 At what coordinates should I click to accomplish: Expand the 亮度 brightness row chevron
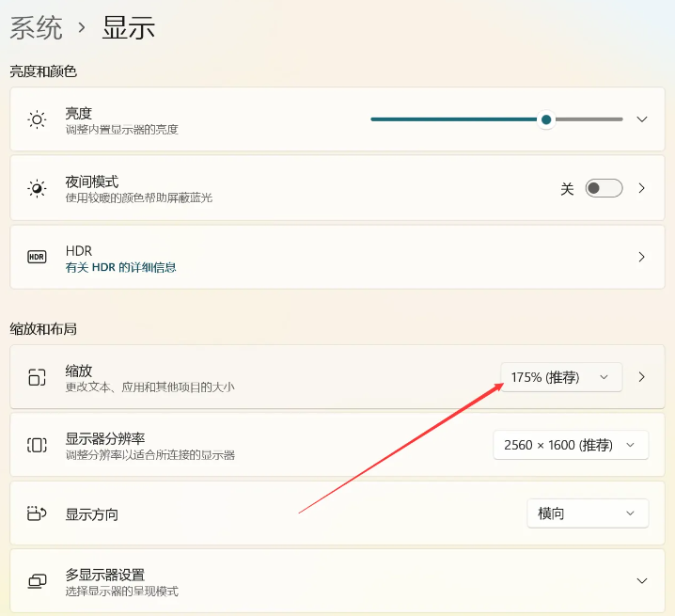coord(642,119)
